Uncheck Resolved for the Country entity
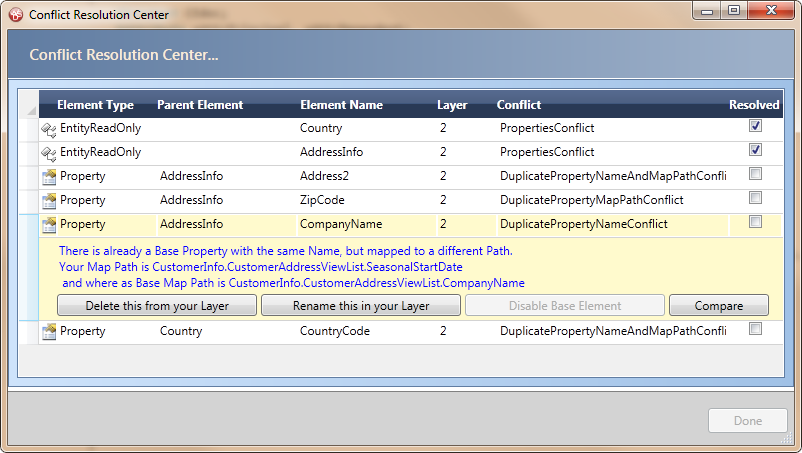 tap(755, 127)
